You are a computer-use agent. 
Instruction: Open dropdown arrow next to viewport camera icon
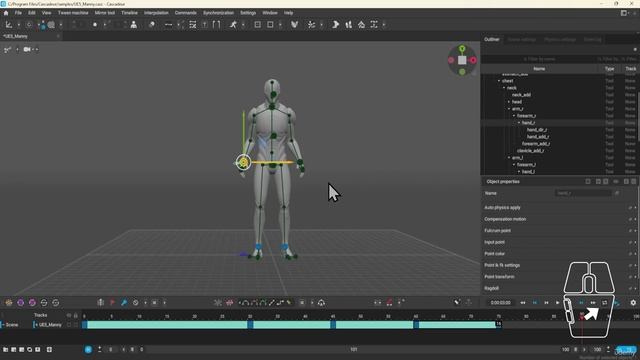pyautogui.click(x=36, y=49)
